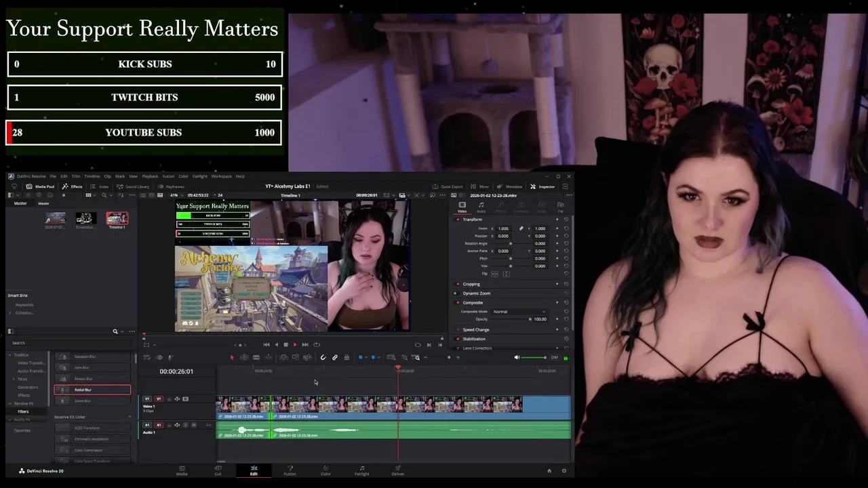Click the Overwrite Clip tool icon
This screenshot has width=868, height=488.
[296, 357]
